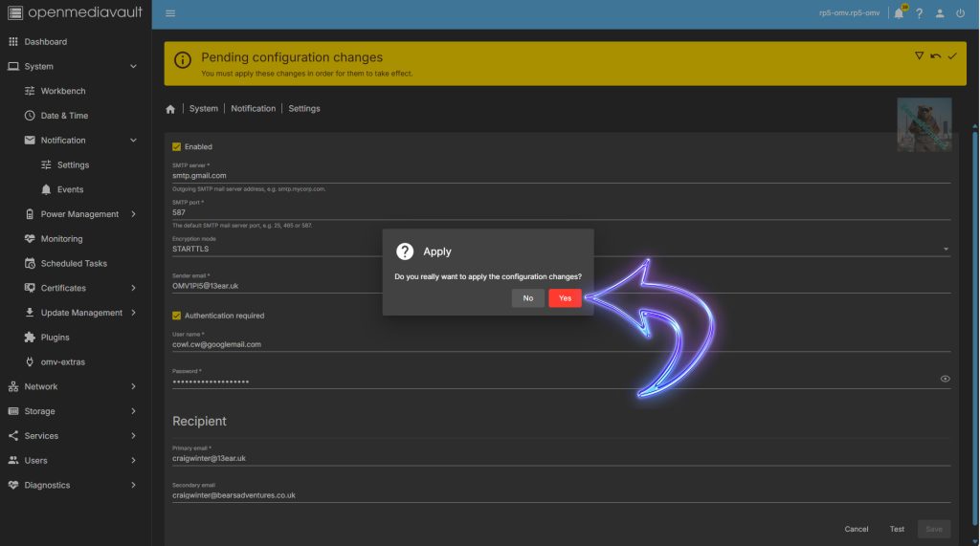Click the Primary email input field
980x546 pixels.
point(560,458)
